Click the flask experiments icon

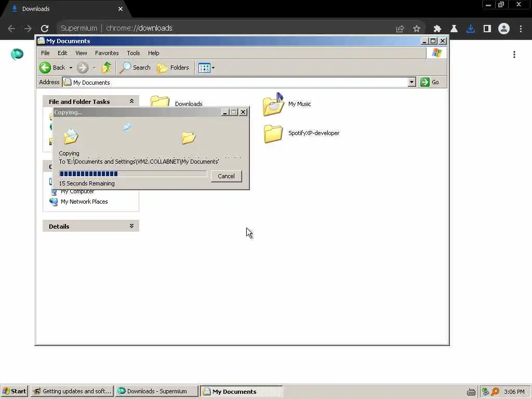[454, 29]
